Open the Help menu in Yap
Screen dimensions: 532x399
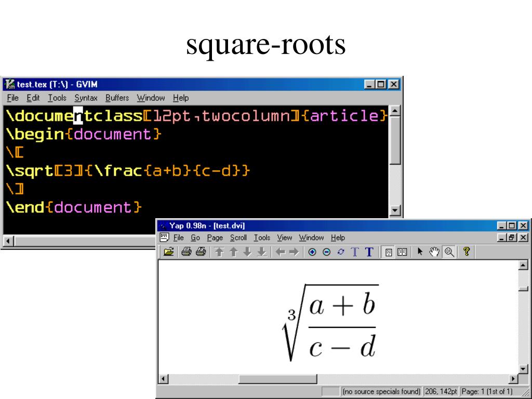click(338, 237)
